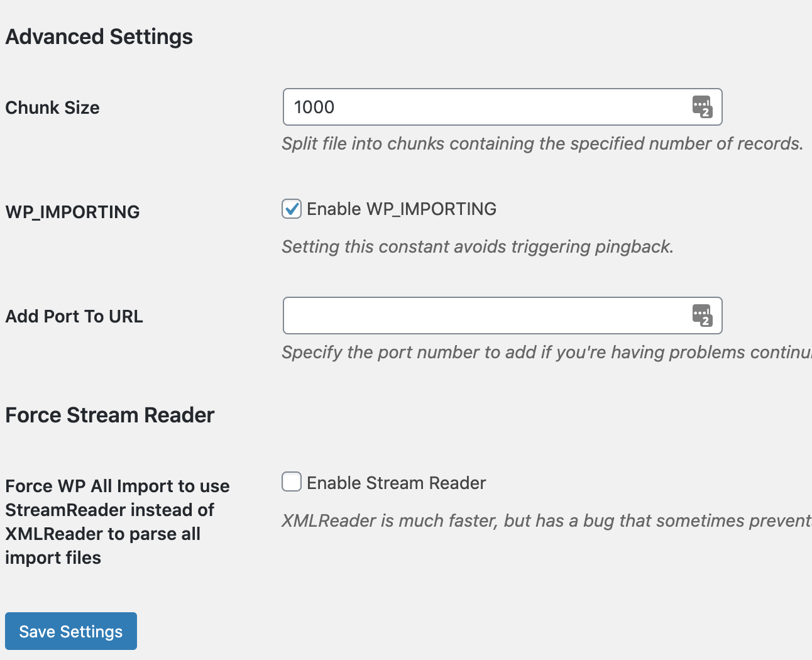Click the Add Port To URL row label
This screenshot has height=660, width=812.
pos(74,316)
